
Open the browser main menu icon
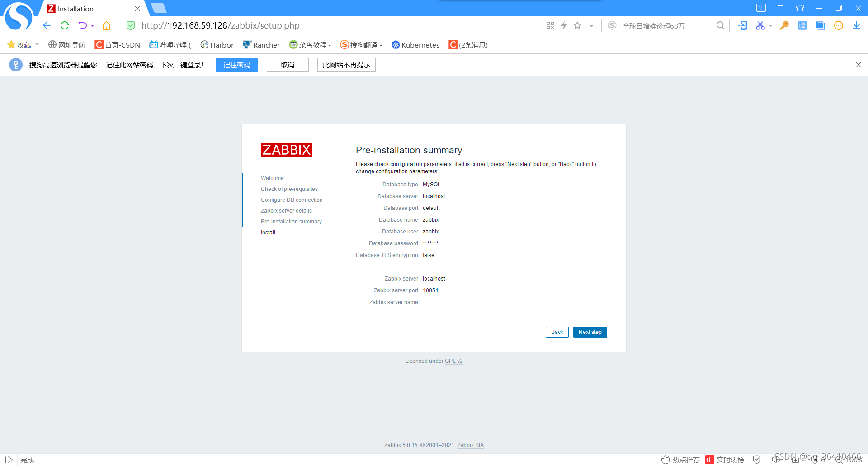click(x=780, y=8)
